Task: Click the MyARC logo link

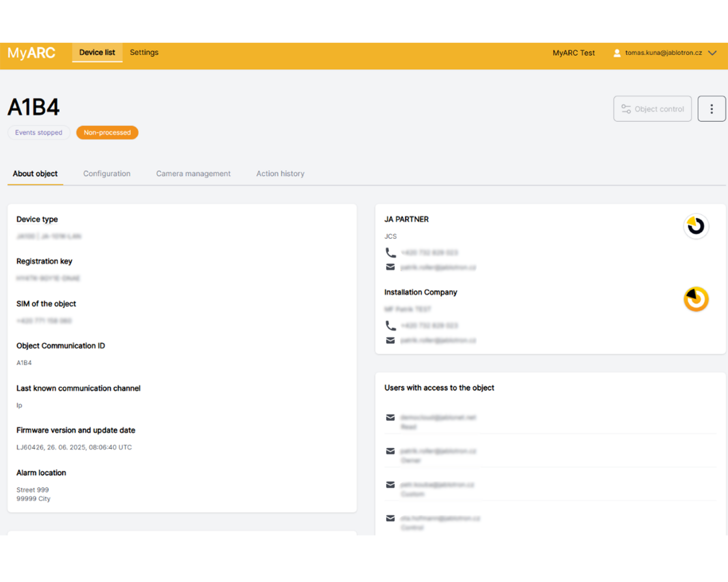Action: pos(31,53)
